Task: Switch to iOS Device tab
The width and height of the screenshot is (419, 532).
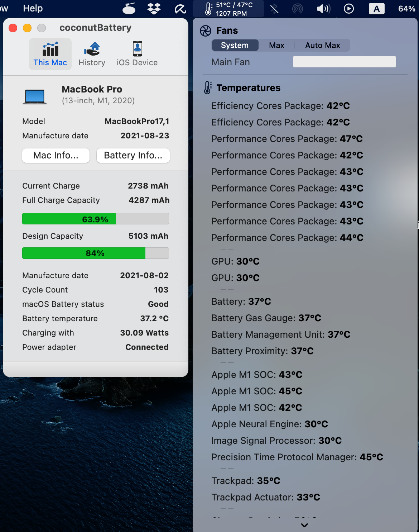Action: point(137,54)
